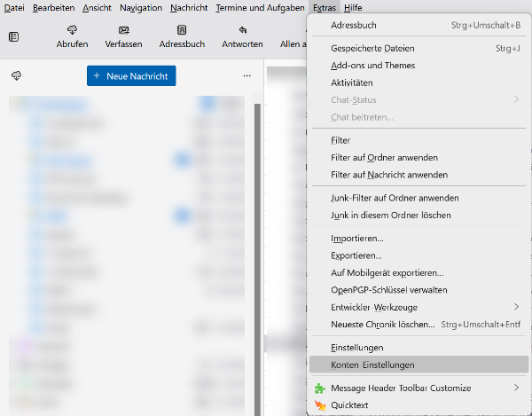Click the Abrufen download icon
This screenshot has width=532, height=416.
pos(72,30)
